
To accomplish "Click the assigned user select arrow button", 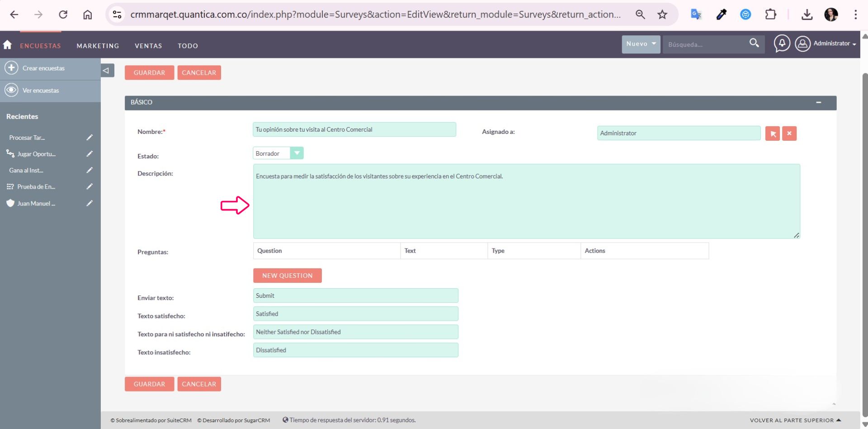I will 773,133.
